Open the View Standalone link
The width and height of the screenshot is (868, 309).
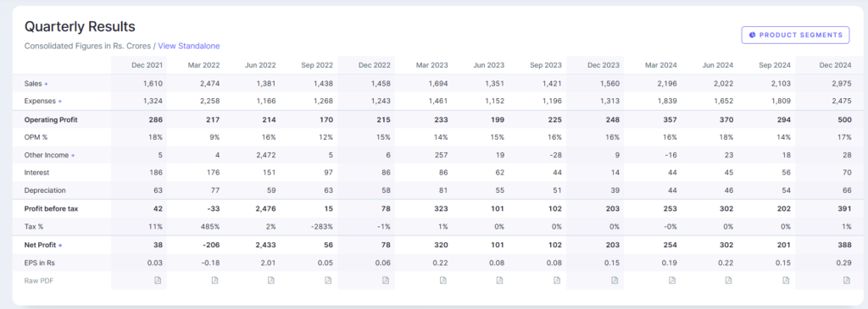click(189, 46)
